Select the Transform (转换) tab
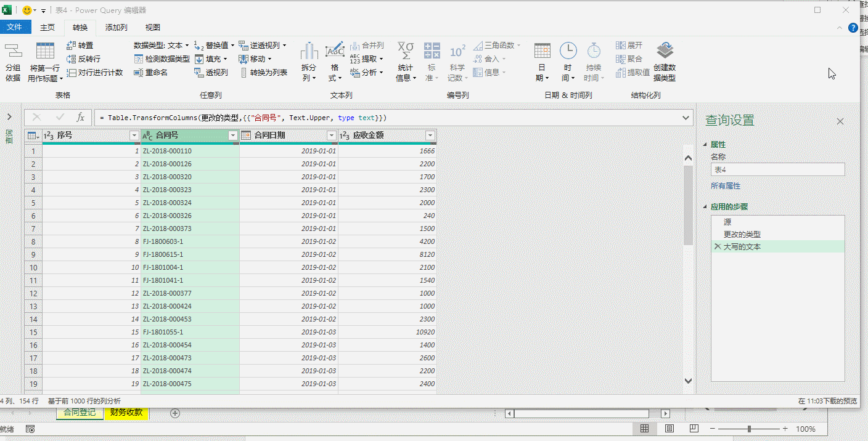Image resolution: width=868 pixels, height=441 pixels. tap(80, 27)
